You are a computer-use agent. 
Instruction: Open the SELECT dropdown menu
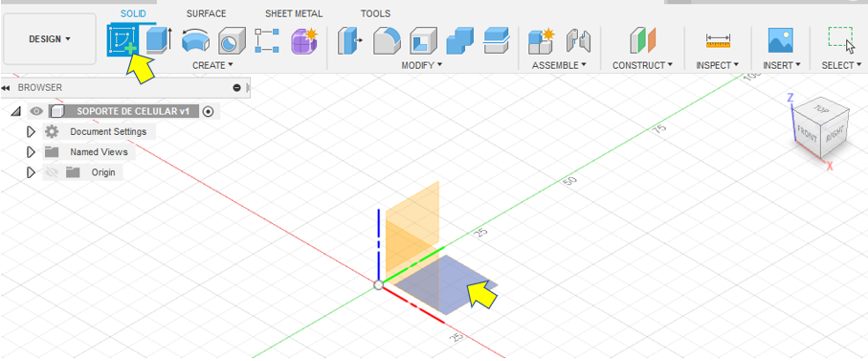coord(841,65)
